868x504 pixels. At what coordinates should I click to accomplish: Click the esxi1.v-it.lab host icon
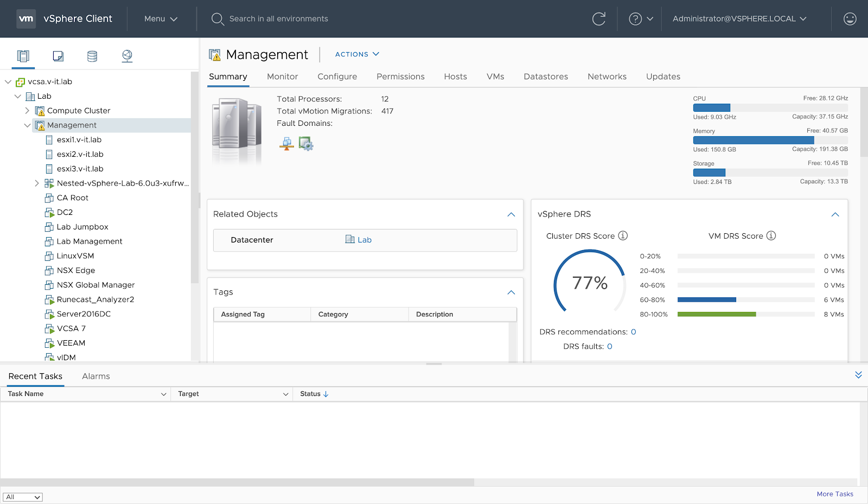tap(49, 140)
